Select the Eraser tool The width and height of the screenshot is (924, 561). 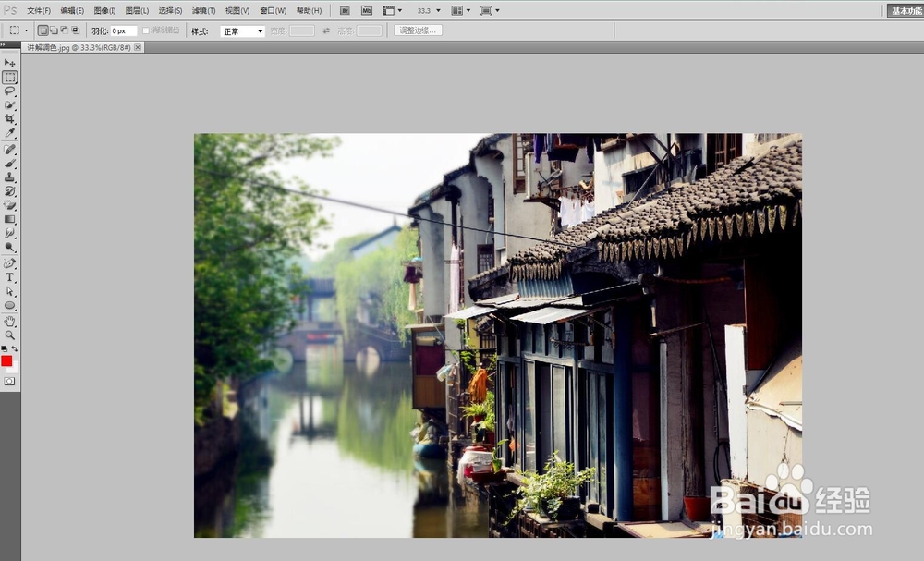(9, 205)
